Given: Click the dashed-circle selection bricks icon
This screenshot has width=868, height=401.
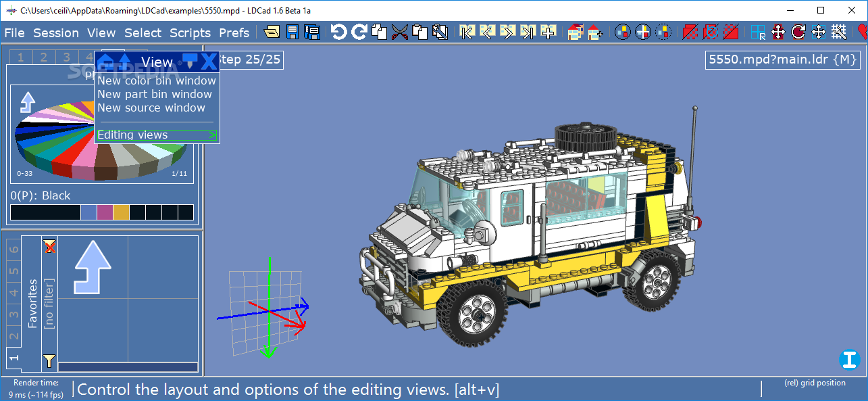Looking at the screenshot, I should [663, 32].
